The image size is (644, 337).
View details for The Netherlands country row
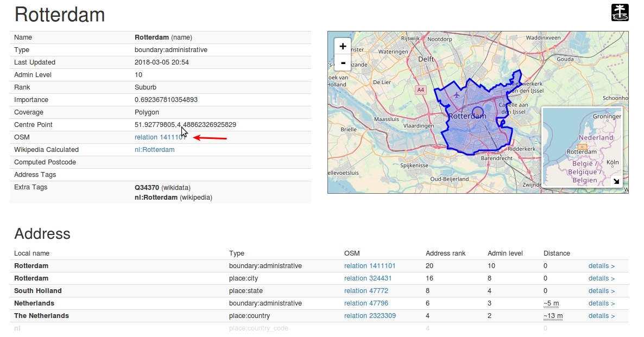click(601, 316)
